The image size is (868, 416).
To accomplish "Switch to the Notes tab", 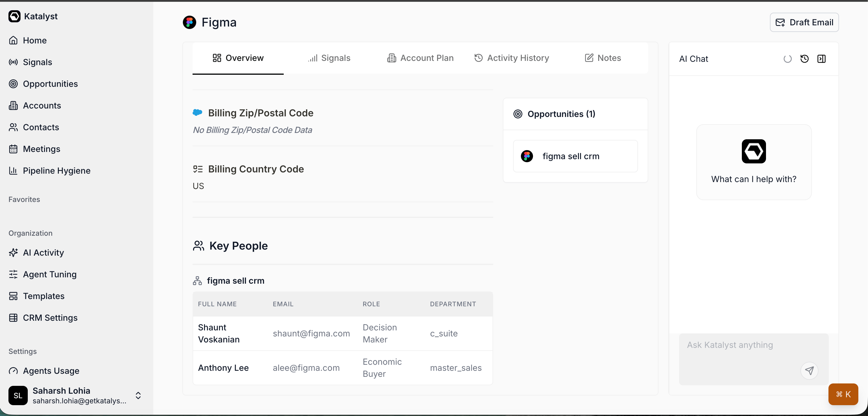I will (602, 58).
